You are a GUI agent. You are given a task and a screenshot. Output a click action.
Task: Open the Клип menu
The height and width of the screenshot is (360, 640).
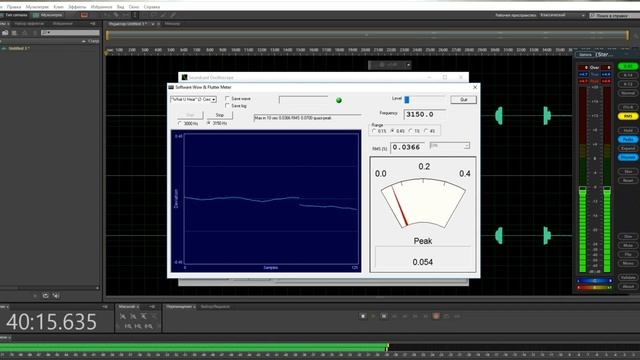point(58,7)
